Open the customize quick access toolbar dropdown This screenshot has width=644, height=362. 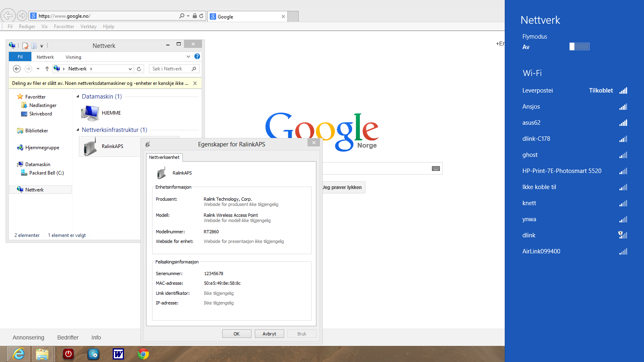[41, 46]
